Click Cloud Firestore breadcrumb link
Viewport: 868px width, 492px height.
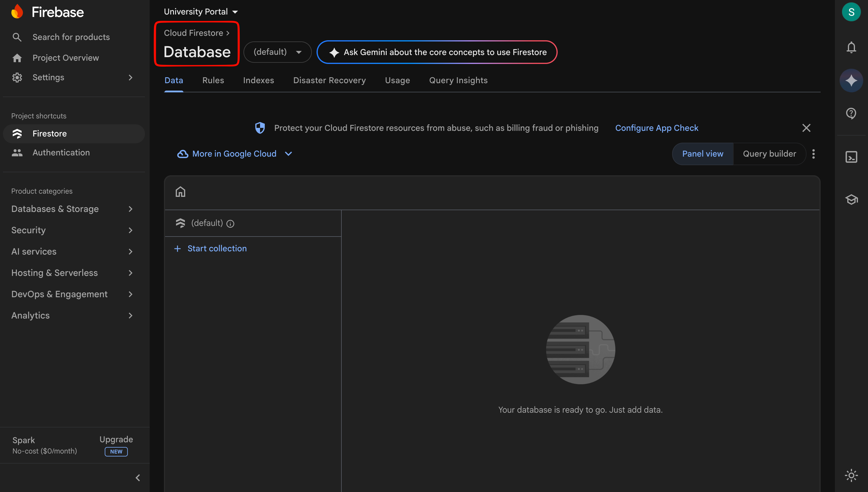193,33
